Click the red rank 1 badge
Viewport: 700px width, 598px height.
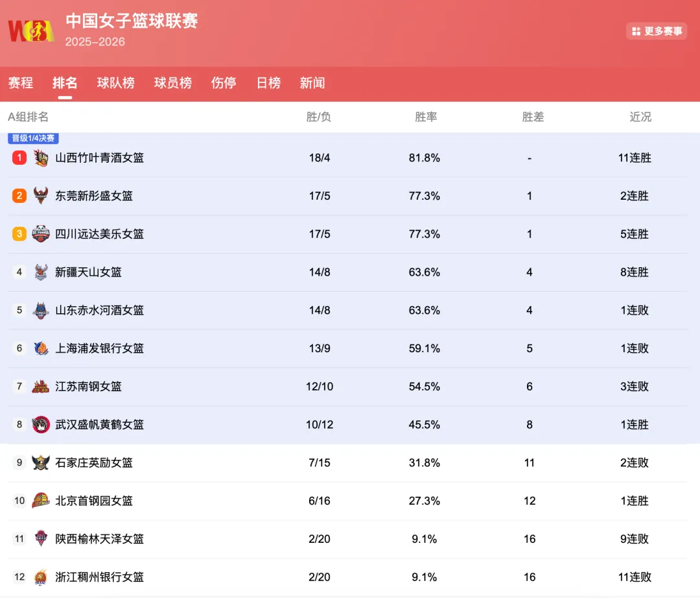point(19,158)
